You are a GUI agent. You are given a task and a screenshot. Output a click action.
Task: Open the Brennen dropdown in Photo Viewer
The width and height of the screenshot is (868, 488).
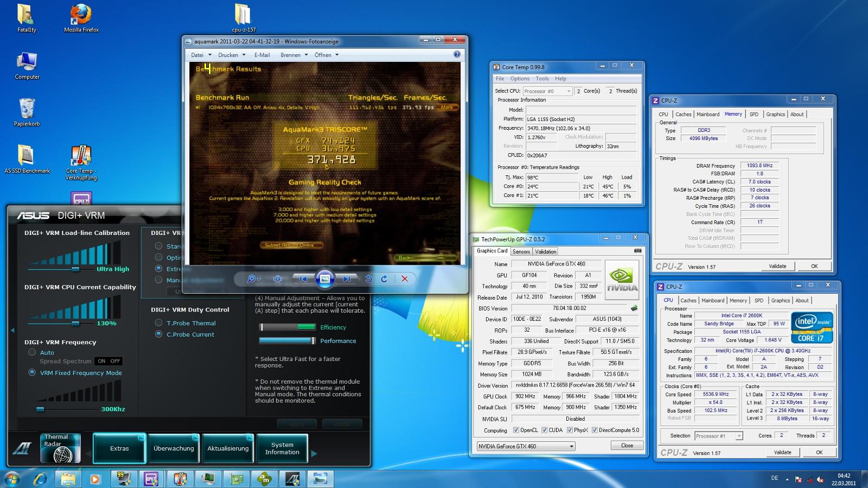point(294,55)
